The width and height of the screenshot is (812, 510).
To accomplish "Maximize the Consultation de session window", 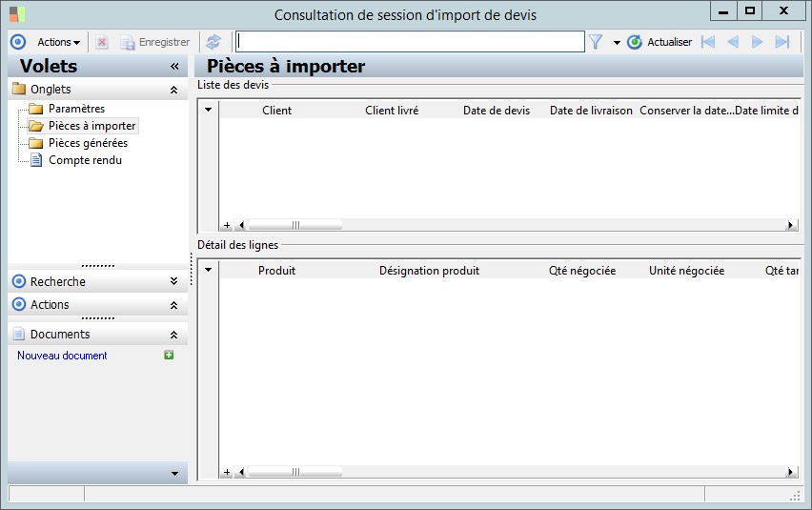I will coord(750,10).
